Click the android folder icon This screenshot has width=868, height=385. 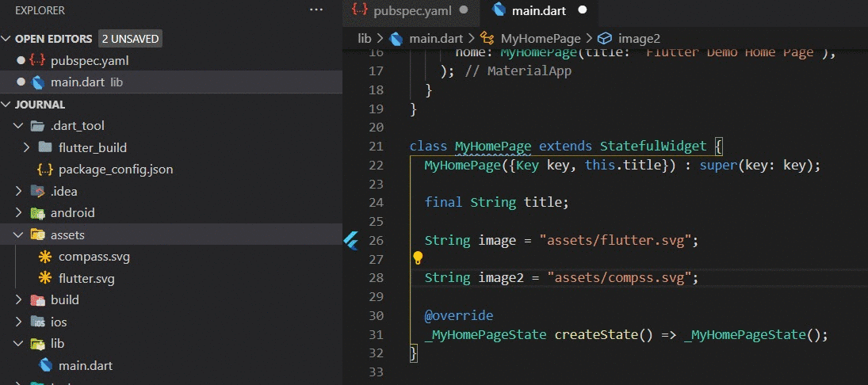click(x=37, y=213)
